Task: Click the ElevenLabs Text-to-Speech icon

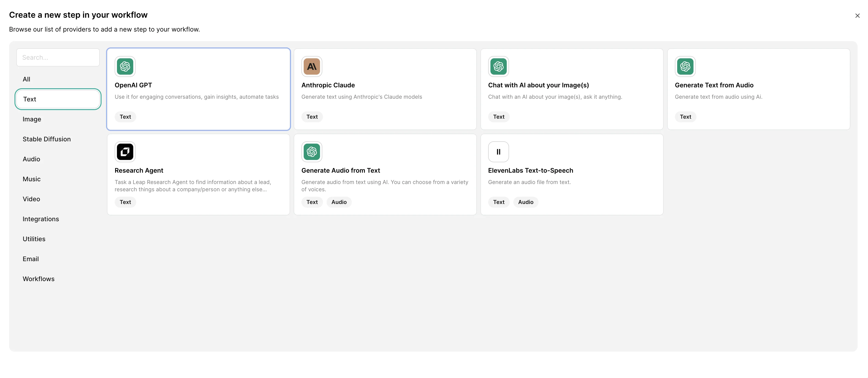Action: tap(498, 152)
